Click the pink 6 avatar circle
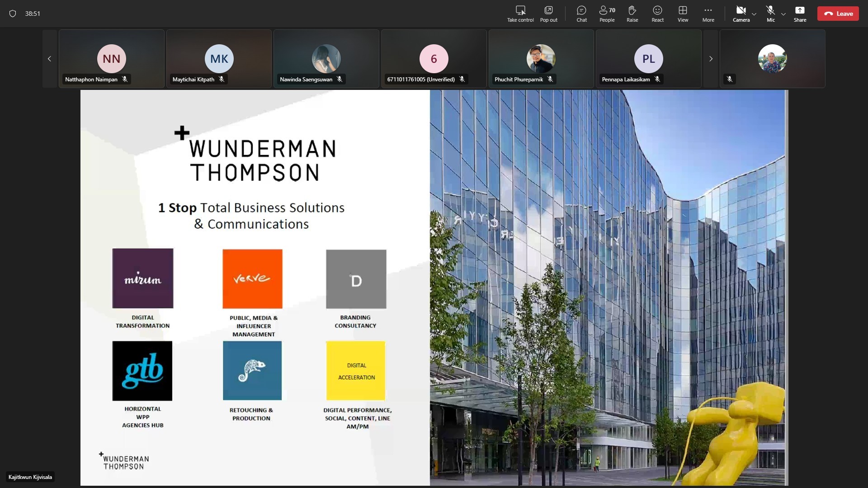This screenshot has height=488, width=868. tap(434, 59)
